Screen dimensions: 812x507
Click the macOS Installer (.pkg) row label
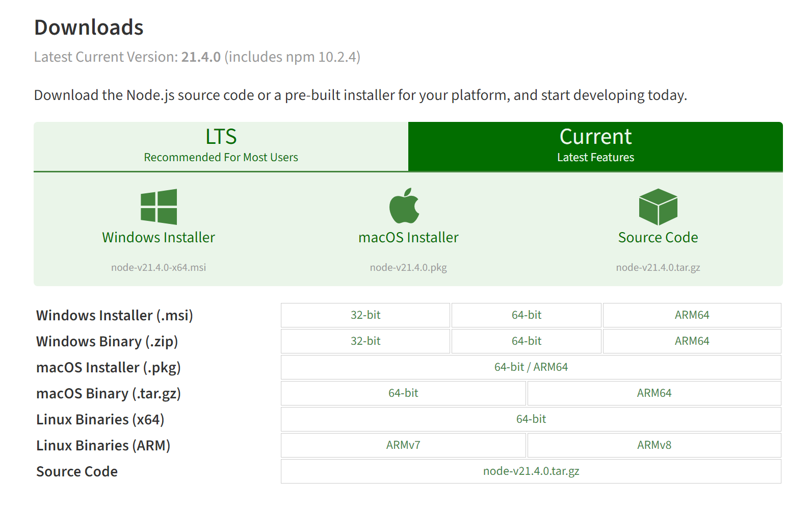[109, 368]
